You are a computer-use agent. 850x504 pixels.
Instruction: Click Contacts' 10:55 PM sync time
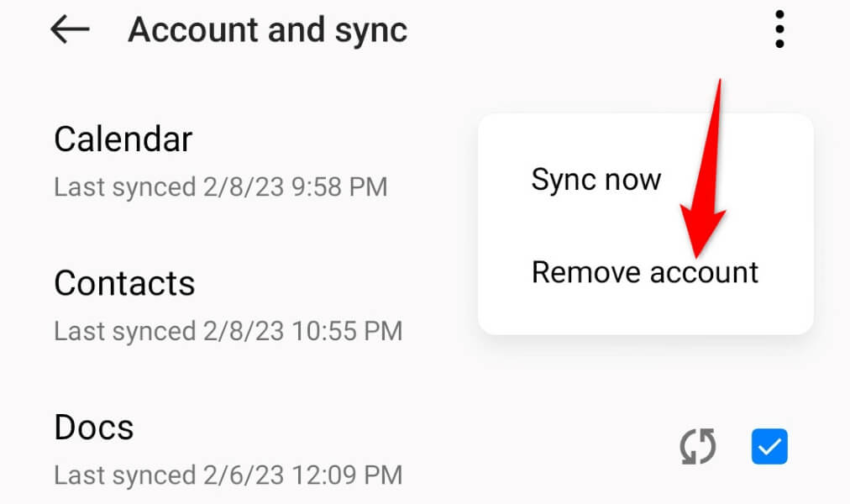[x=348, y=331]
